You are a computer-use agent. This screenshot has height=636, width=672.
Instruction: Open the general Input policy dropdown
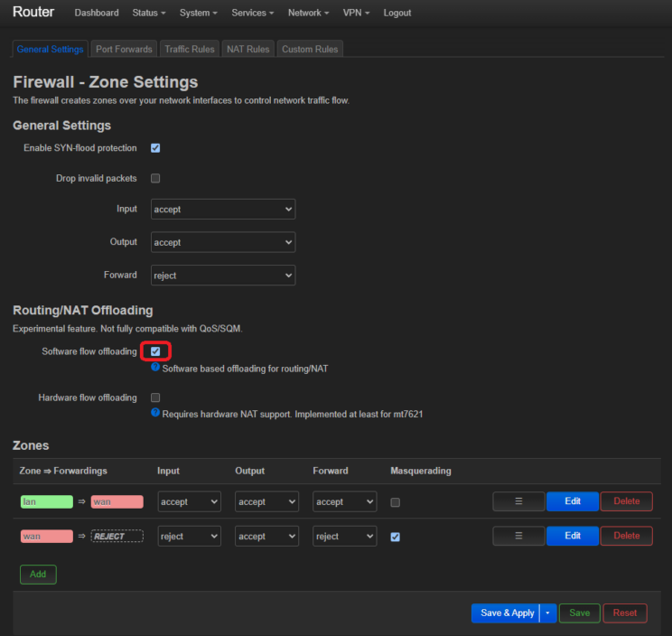click(223, 209)
